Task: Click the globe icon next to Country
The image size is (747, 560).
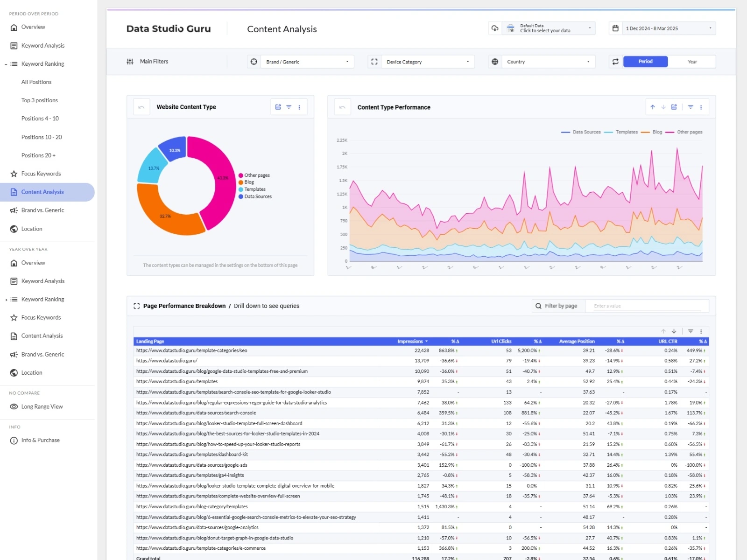Action: (x=495, y=62)
